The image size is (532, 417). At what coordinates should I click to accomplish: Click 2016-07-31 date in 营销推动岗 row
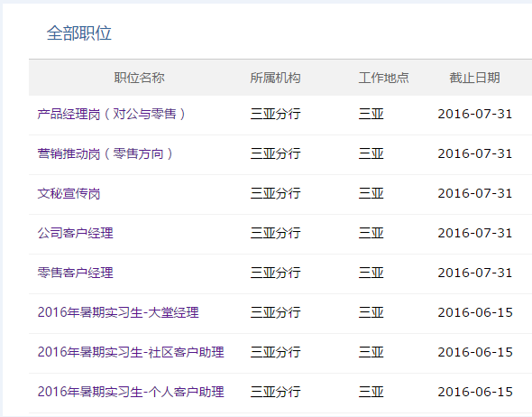(475, 153)
